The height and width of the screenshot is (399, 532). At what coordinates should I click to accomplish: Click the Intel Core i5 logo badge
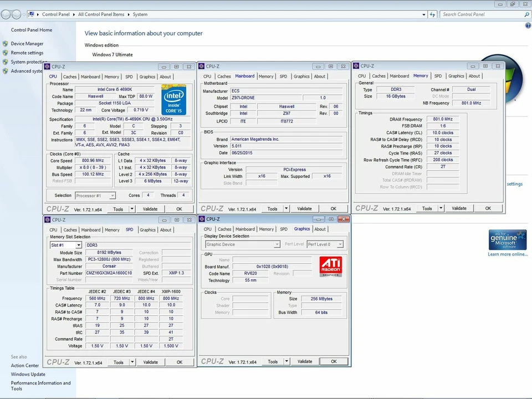(x=173, y=100)
